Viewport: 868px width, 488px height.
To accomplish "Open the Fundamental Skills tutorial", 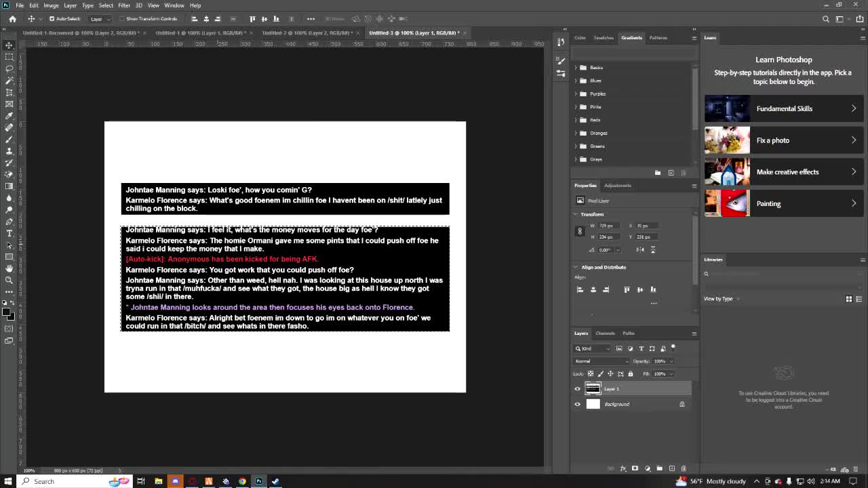I will pyautogui.click(x=785, y=108).
